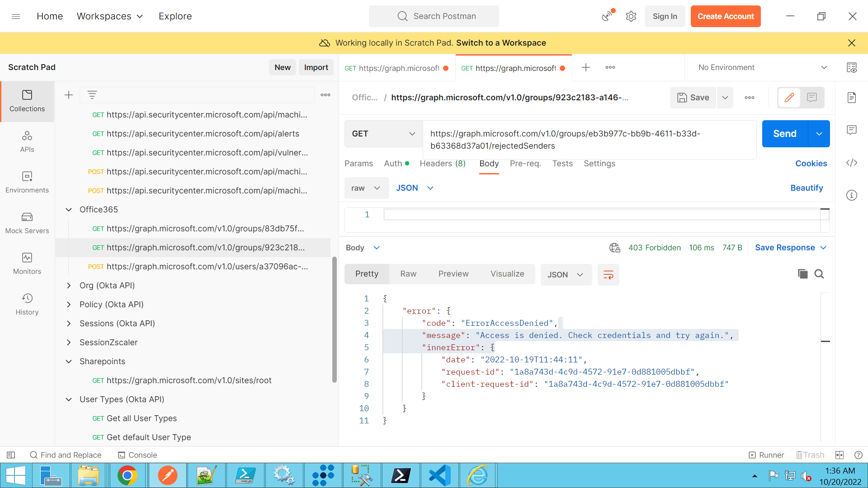This screenshot has width=868, height=488.
Task: Open the Collections sidebar panel
Action: coord(27,101)
